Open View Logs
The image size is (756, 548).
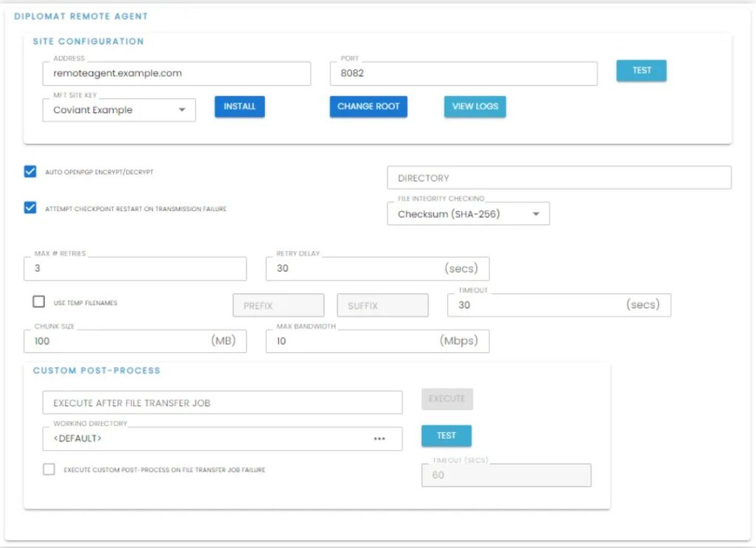tap(475, 106)
